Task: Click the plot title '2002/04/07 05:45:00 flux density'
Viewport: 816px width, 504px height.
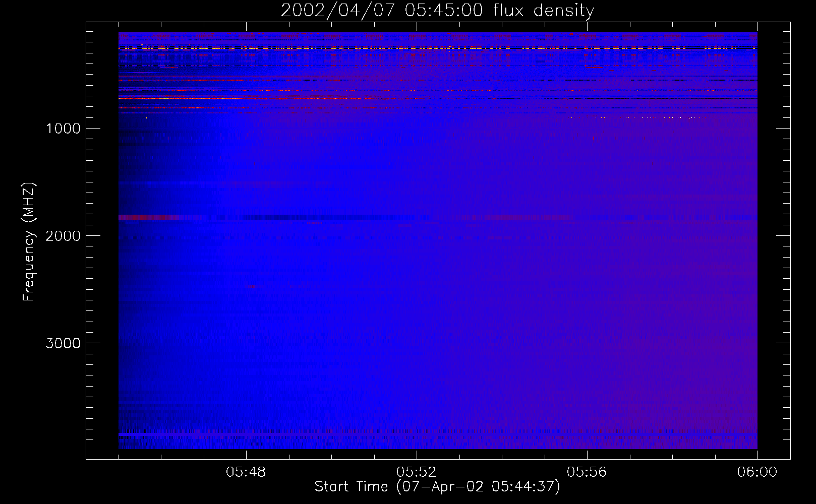Action: click(437, 11)
